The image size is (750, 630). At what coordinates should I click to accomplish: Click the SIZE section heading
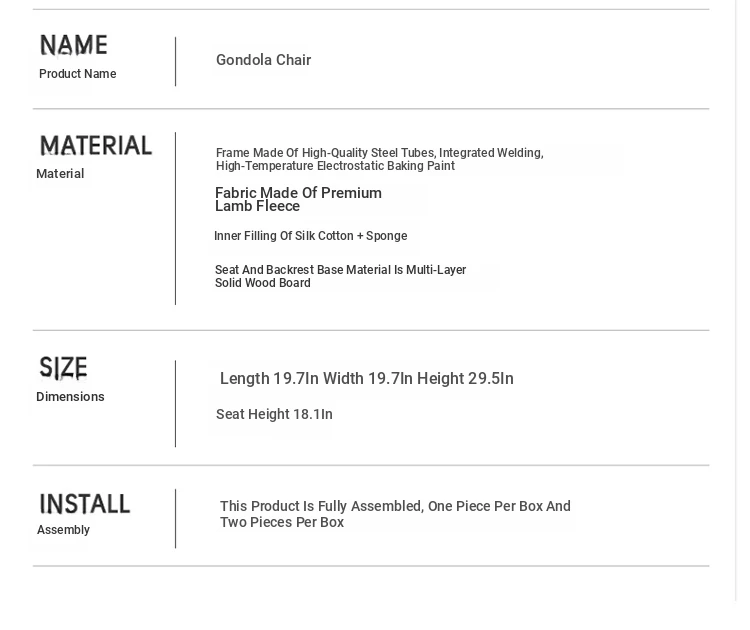63,368
